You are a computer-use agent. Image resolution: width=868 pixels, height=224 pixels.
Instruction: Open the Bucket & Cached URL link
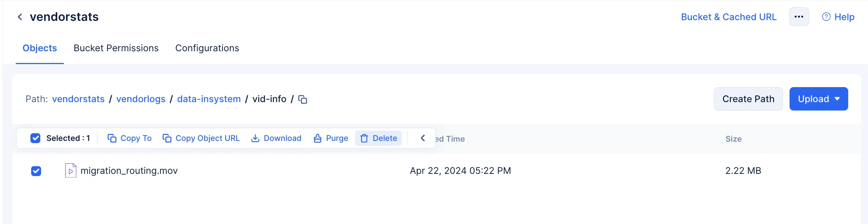(729, 17)
